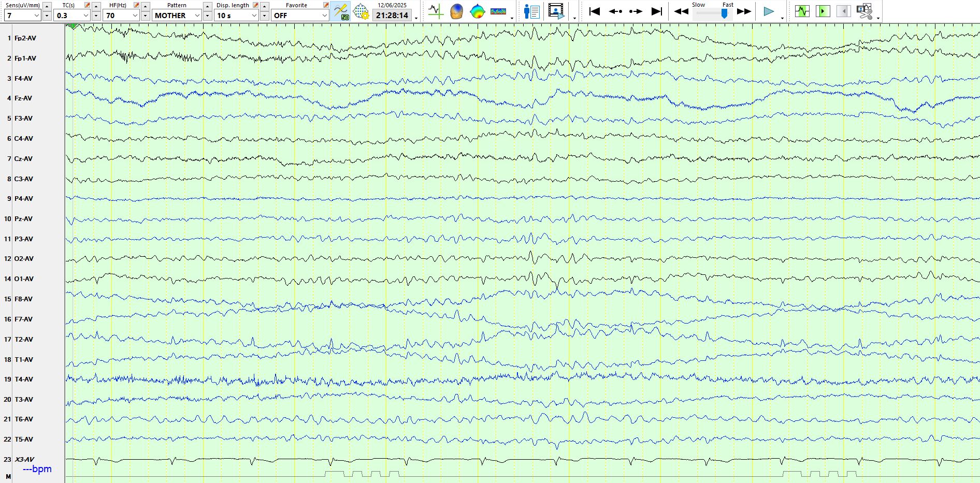Step Disp. length value up

[264, 6]
